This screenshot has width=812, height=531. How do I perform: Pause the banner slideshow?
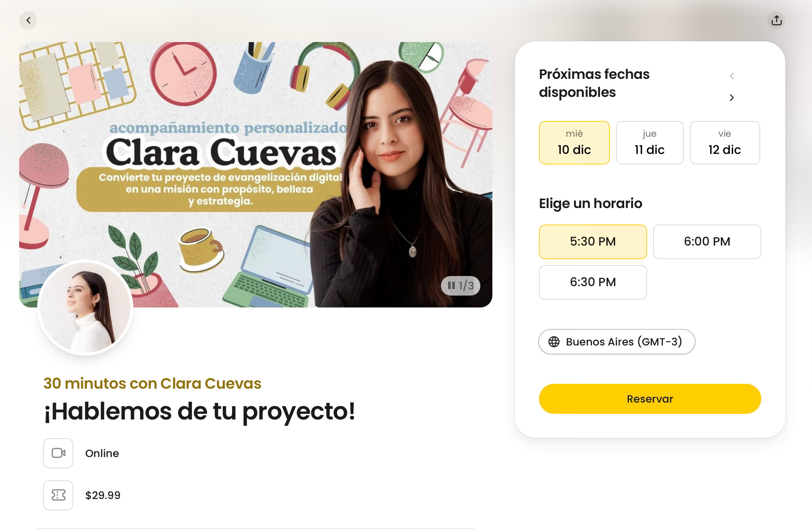point(451,286)
